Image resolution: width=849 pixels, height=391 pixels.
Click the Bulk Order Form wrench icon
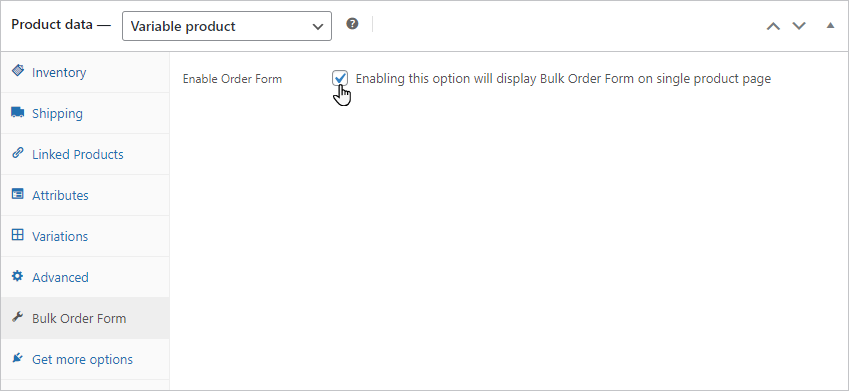[18, 317]
